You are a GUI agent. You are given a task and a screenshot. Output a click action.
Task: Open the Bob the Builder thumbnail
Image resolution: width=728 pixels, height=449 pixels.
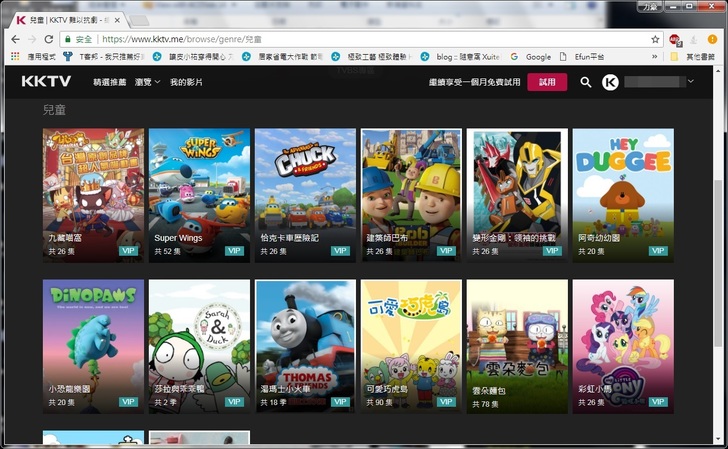411,195
